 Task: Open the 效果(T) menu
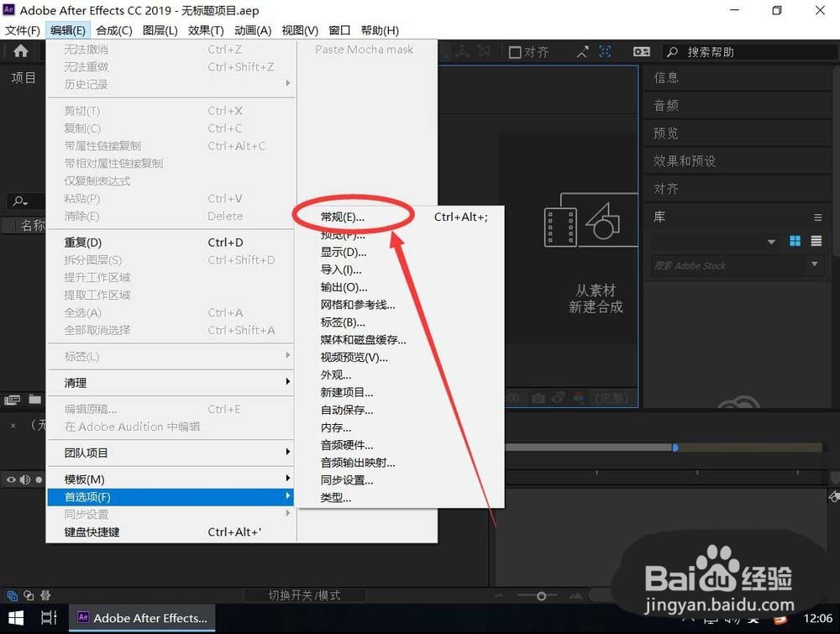pos(206,30)
